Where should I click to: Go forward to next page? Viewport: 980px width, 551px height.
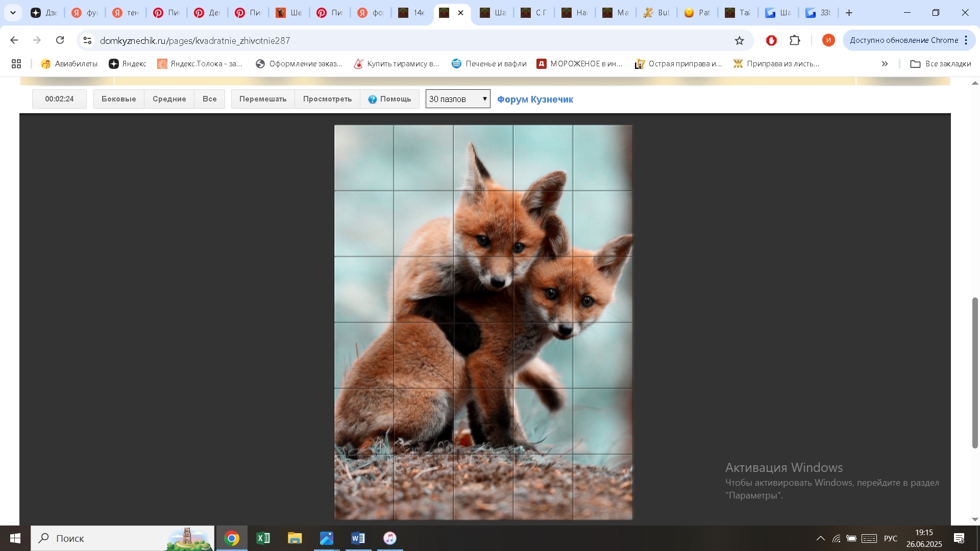(37, 40)
